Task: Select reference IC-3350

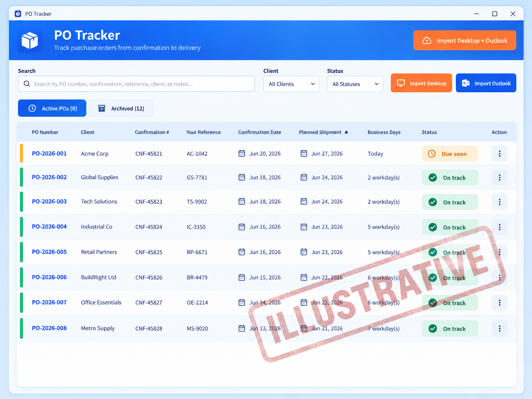Action: tap(196, 227)
